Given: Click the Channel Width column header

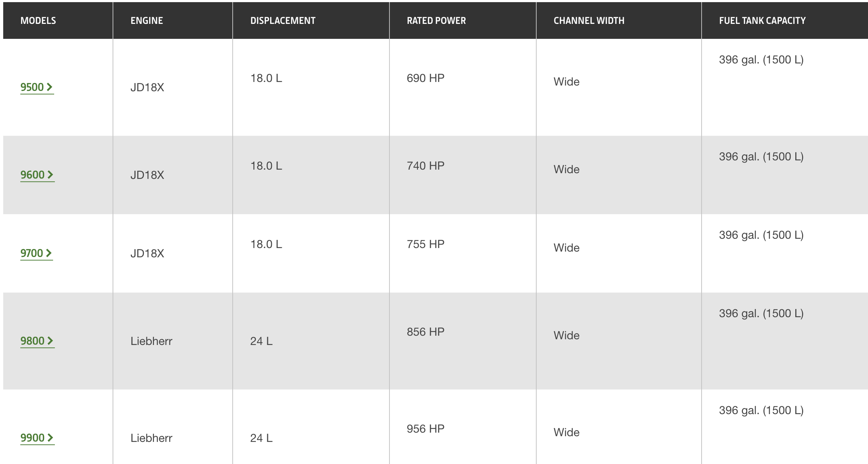Looking at the screenshot, I should click(589, 21).
